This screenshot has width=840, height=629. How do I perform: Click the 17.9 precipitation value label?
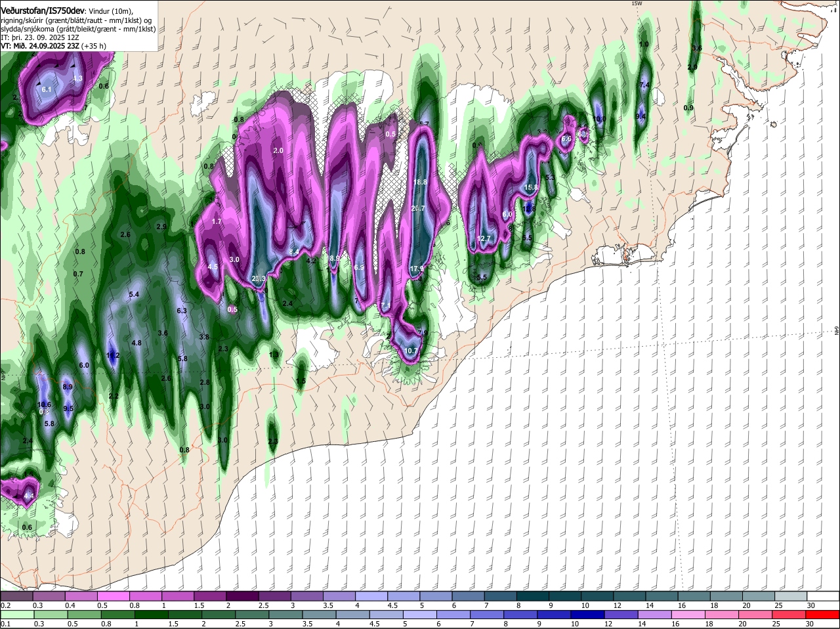417,269
